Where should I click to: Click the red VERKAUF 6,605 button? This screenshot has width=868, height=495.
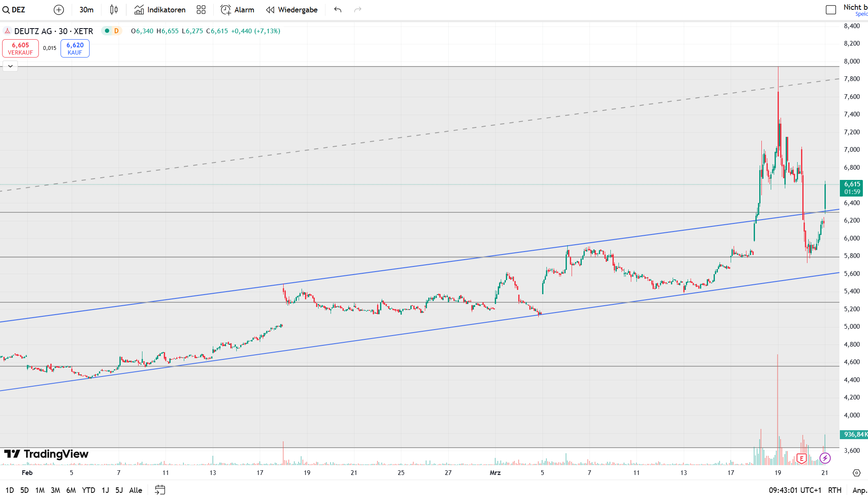pyautogui.click(x=20, y=48)
